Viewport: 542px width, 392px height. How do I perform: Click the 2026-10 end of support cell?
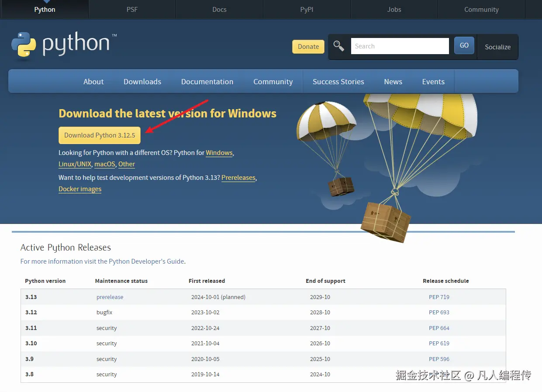pyautogui.click(x=320, y=343)
